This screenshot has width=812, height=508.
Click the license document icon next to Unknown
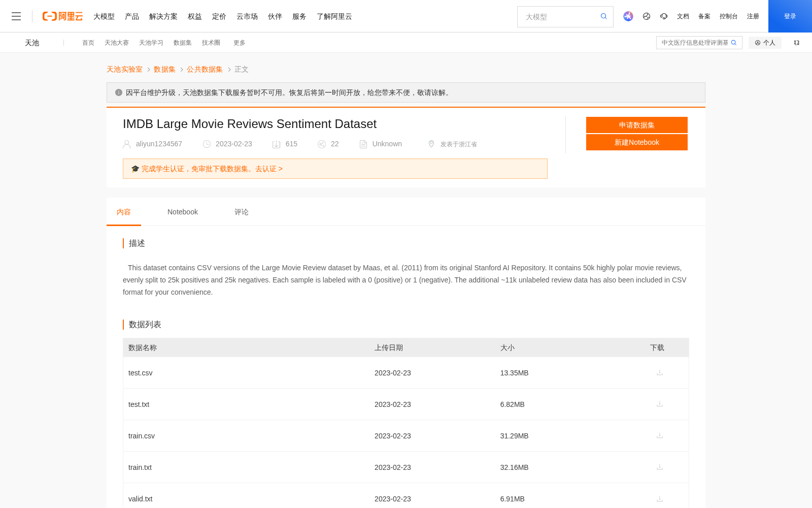(363, 144)
